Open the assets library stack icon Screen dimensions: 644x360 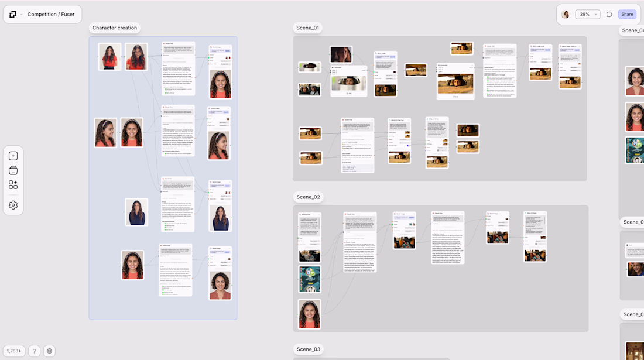13,170
